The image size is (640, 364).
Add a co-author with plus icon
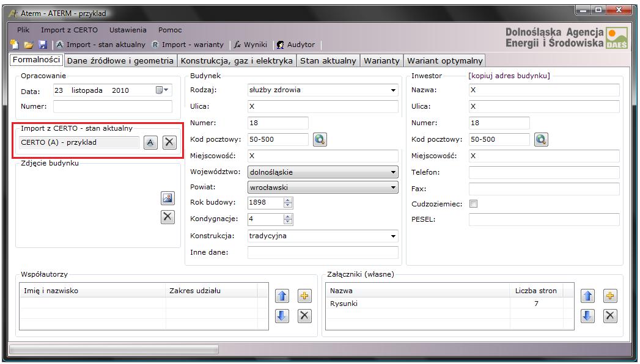click(304, 296)
